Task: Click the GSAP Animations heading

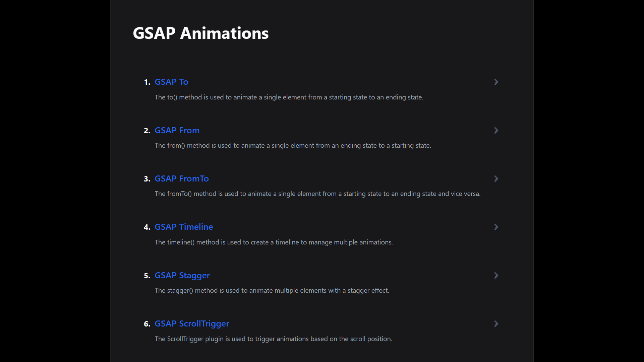Action: [x=200, y=33]
